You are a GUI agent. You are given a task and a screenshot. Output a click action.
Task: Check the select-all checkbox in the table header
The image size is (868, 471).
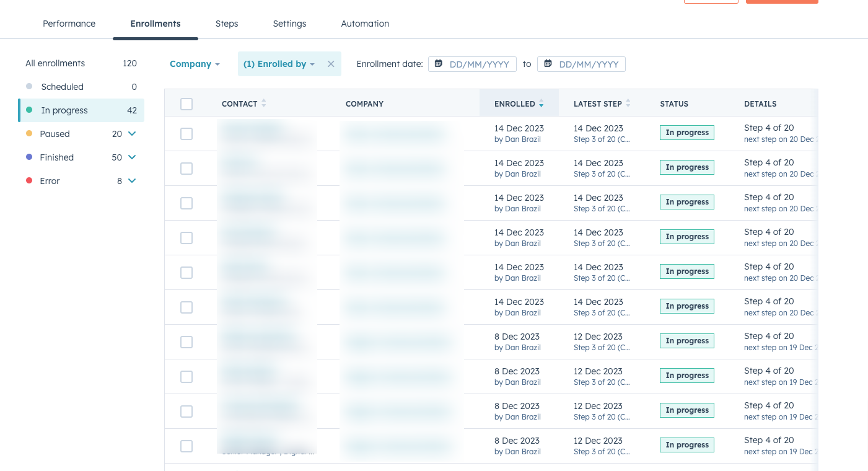[186, 104]
